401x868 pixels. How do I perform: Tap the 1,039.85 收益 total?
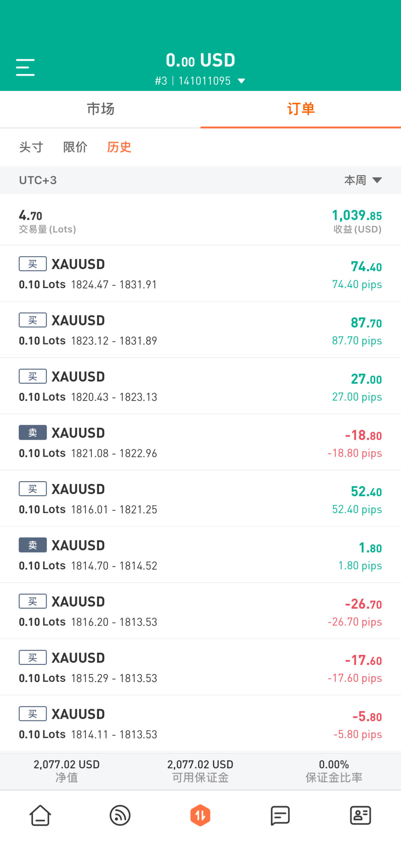(x=357, y=221)
